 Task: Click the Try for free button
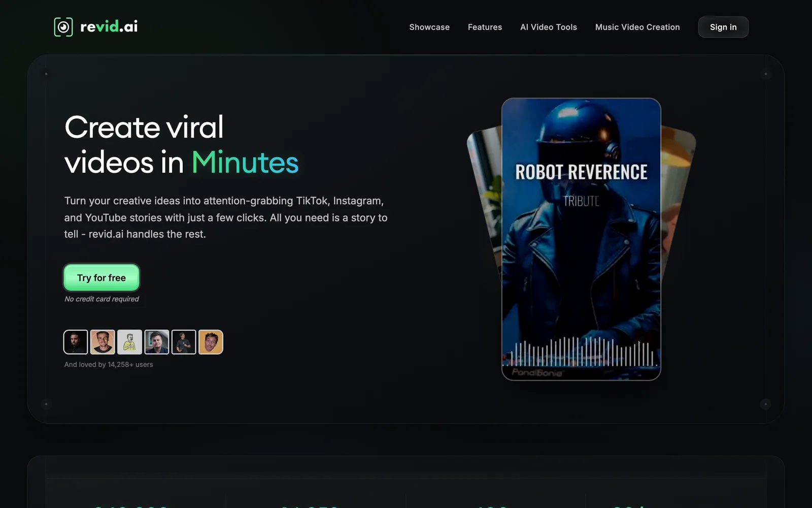[101, 277]
